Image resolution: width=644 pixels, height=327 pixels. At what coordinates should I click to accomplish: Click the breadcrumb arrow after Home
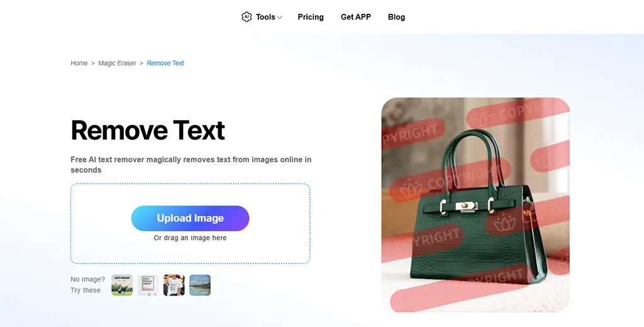pyautogui.click(x=93, y=64)
